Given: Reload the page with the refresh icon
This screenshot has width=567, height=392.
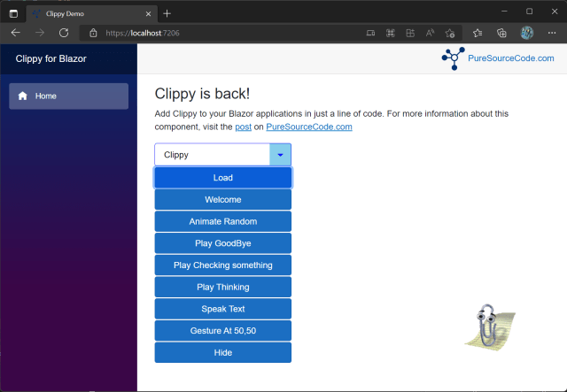Looking at the screenshot, I should (64, 33).
